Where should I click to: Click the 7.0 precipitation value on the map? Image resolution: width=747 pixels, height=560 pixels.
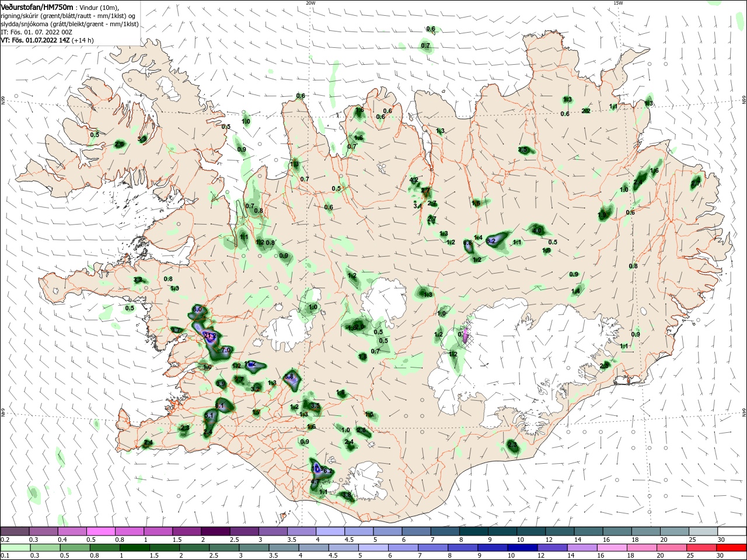pyautogui.click(x=226, y=350)
